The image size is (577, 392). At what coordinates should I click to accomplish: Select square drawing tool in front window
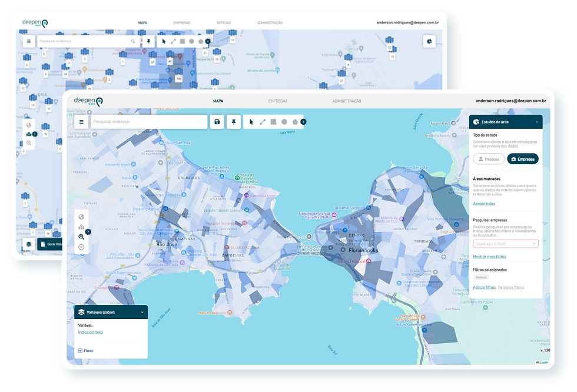(273, 122)
